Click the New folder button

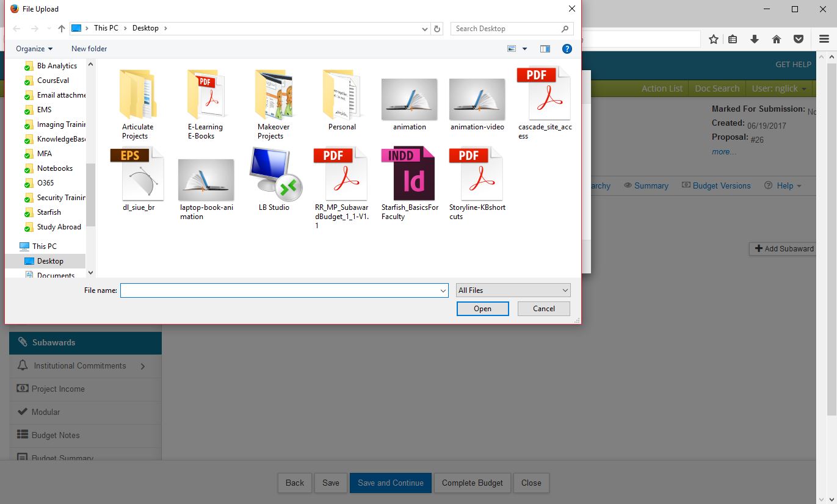(89, 49)
